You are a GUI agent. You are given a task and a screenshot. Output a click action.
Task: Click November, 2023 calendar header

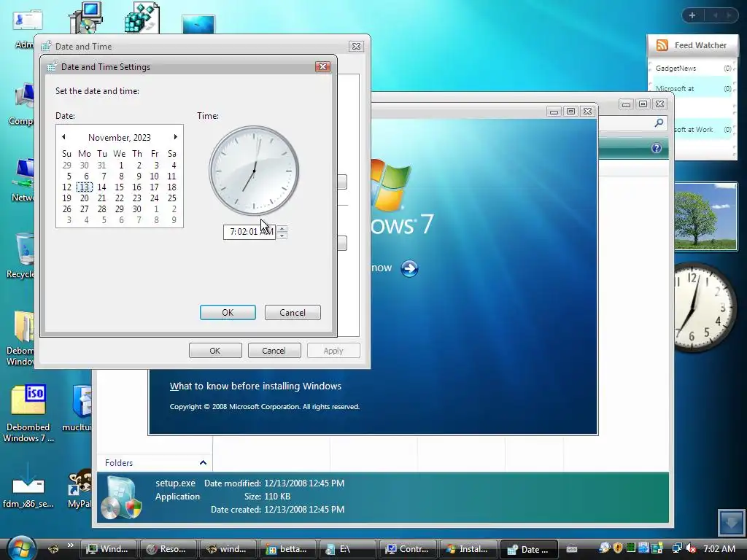tap(119, 138)
